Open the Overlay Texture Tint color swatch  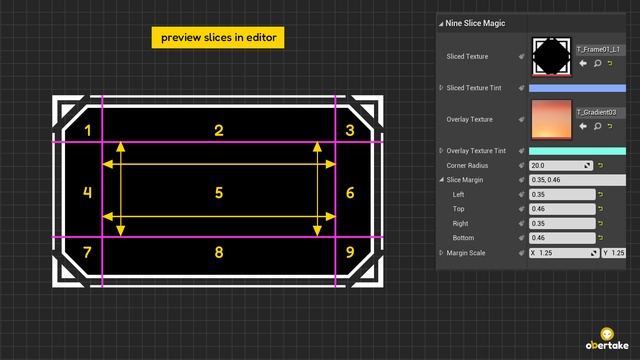[577, 151]
